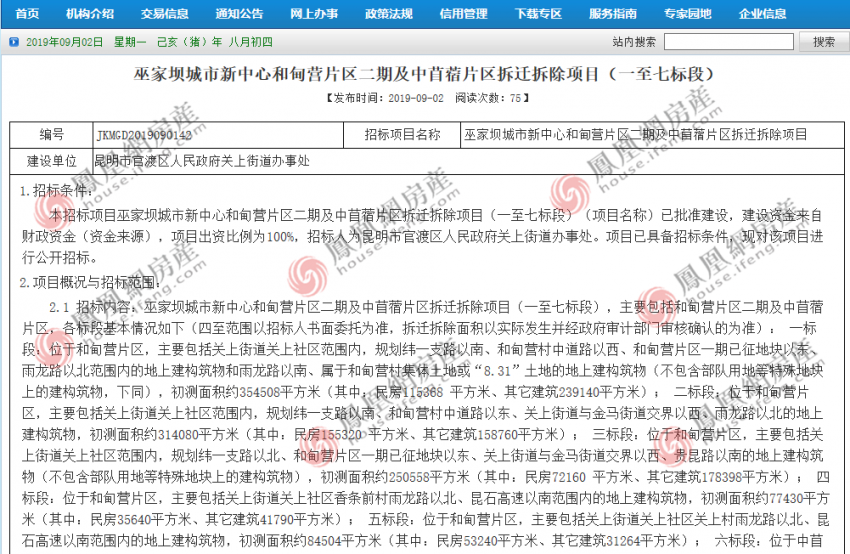Click the article title heading
The width and height of the screenshot is (850, 554).
click(x=424, y=74)
